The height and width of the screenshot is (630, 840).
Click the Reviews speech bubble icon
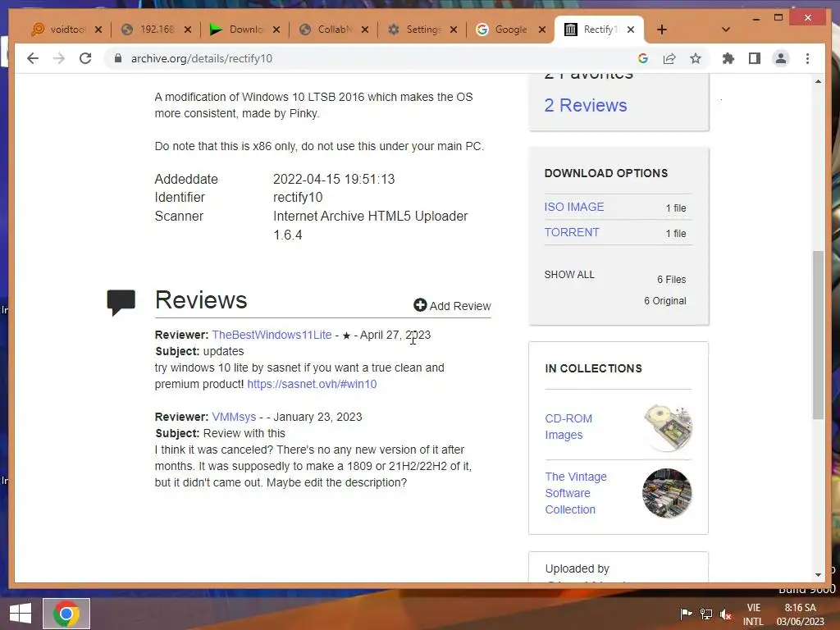121,302
